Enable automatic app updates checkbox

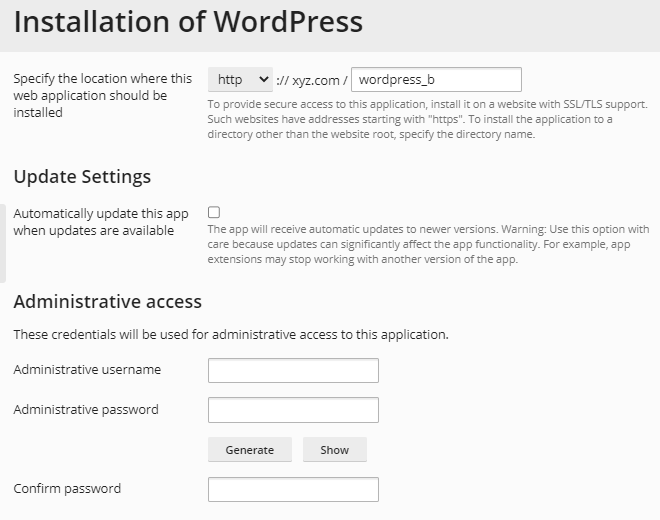click(x=214, y=212)
